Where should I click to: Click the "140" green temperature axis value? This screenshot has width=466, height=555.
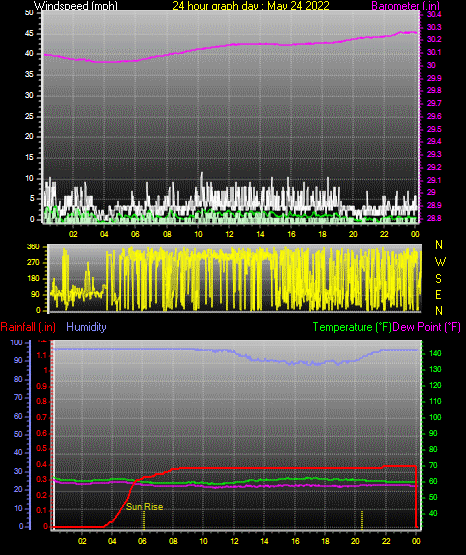click(435, 353)
